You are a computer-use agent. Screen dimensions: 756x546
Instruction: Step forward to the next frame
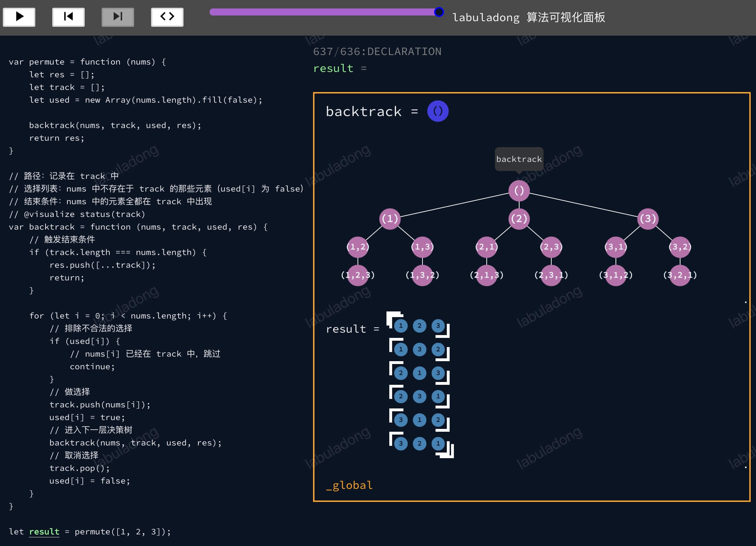point(118,17)
